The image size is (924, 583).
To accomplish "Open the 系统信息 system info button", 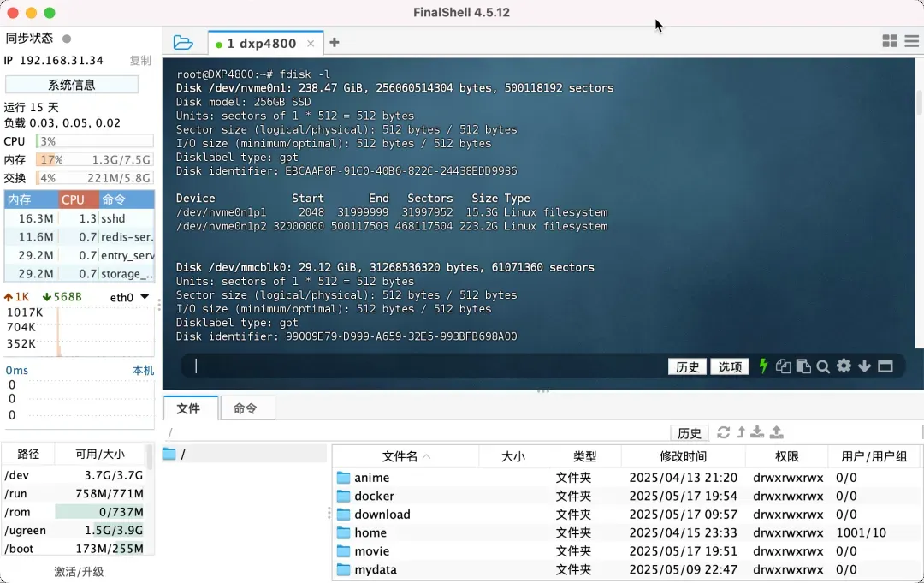I will coord(72,85).
